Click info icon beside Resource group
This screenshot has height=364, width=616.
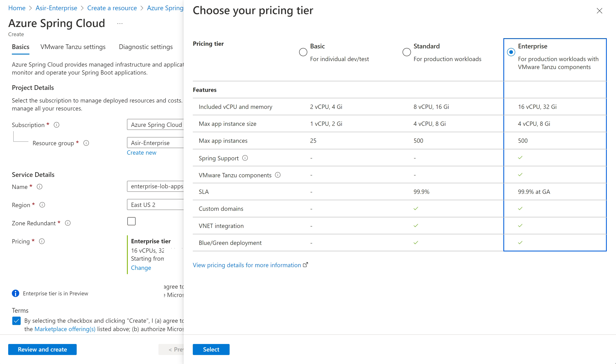click(x=86, y=143)
